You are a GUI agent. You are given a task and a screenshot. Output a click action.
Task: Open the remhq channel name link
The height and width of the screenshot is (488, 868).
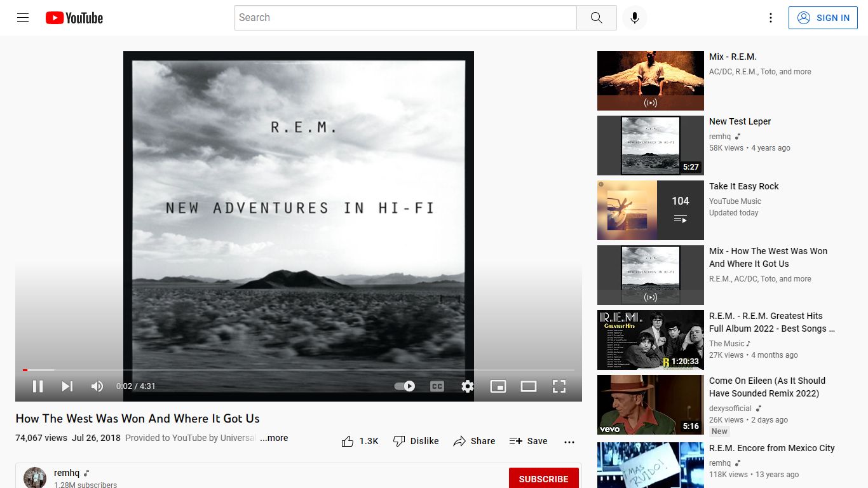pos(67,473)
